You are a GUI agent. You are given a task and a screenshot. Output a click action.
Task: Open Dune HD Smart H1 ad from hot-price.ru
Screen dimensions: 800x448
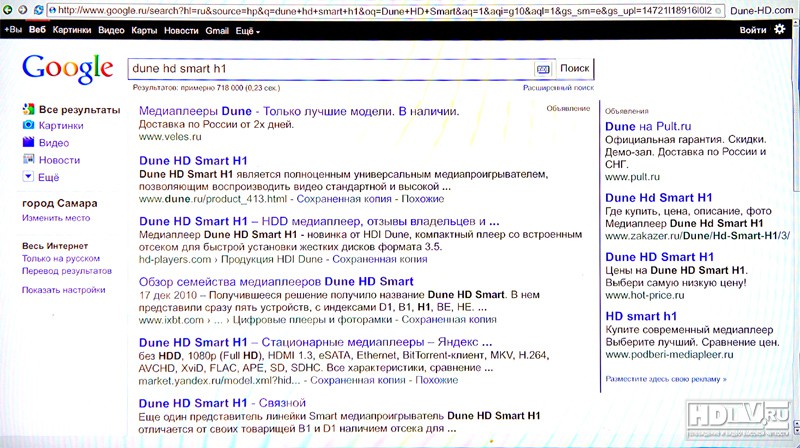660,257
